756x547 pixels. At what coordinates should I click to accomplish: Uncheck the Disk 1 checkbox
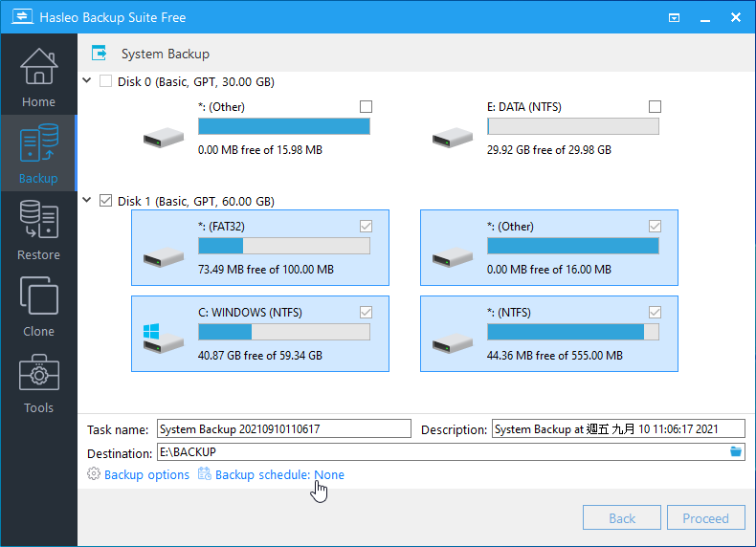[x=105, y=201]
